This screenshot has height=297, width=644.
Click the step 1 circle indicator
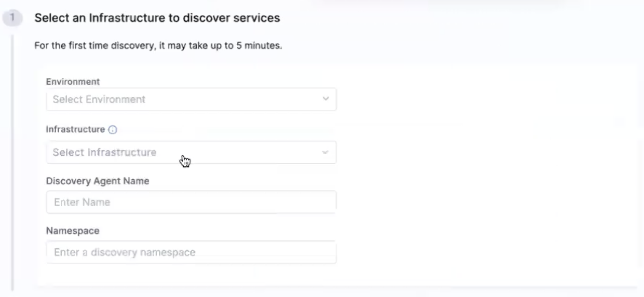pos(12,18)
